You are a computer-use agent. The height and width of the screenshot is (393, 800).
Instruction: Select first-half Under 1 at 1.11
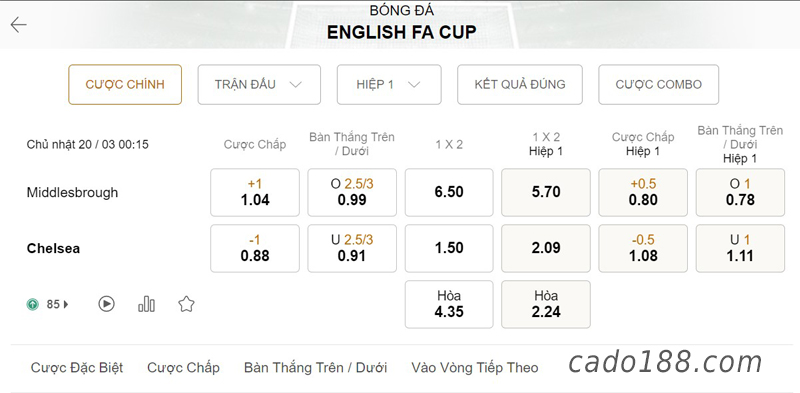(x=740, y=248)
